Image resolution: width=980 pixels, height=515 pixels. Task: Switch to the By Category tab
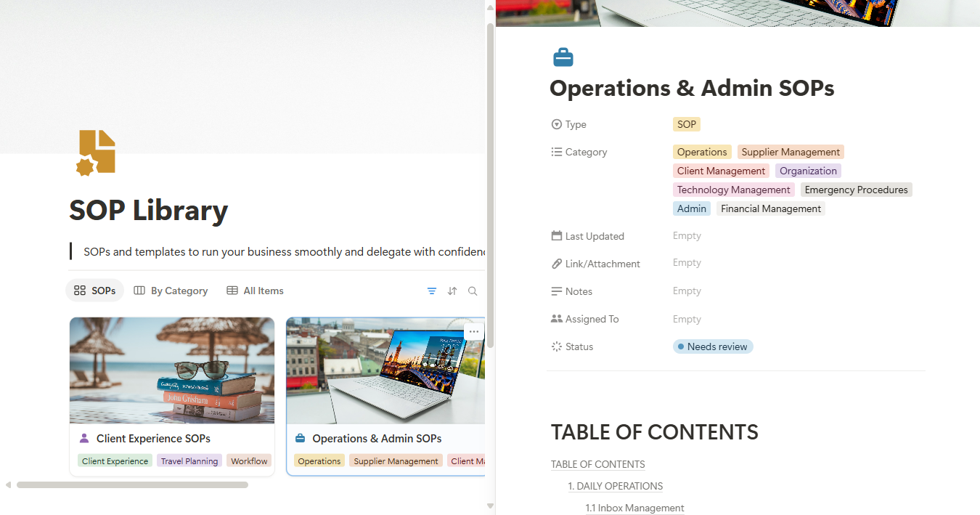pyautogui.click(x=171, y=291)
